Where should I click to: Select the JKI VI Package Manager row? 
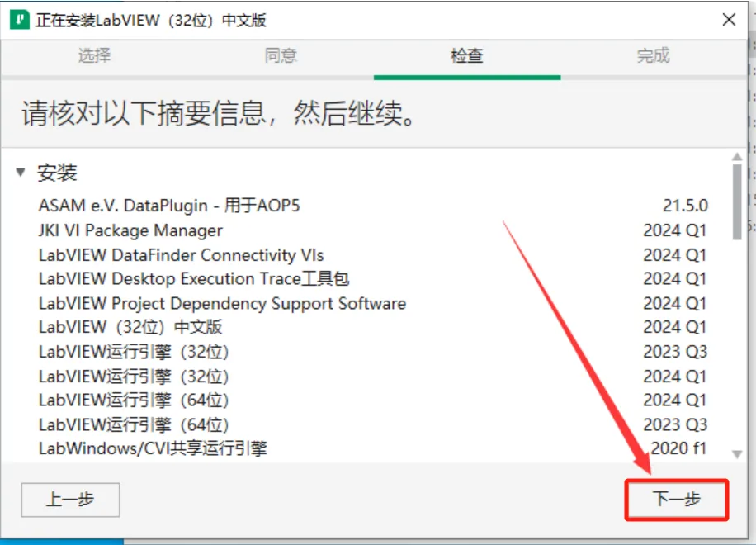click(372, 230)
